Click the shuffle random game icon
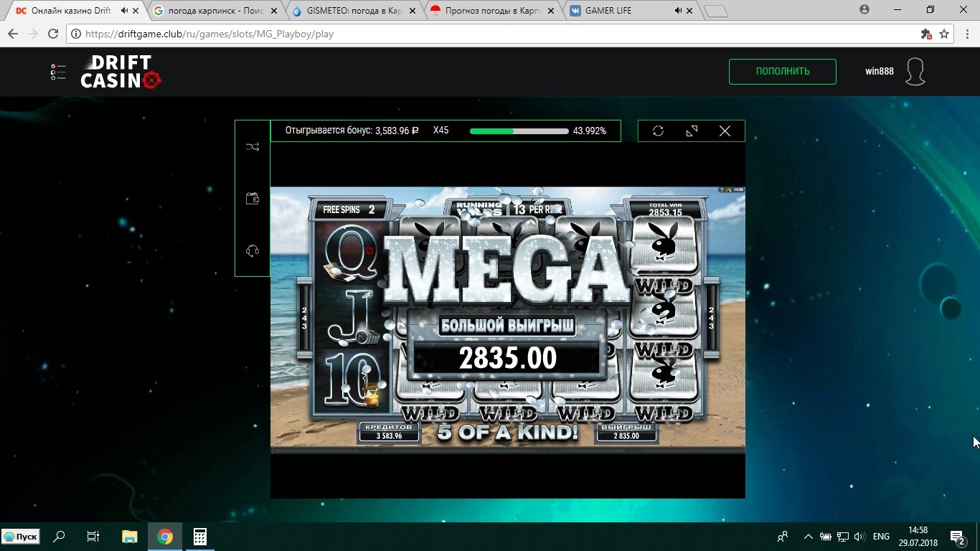The height and width of the screenshot is (551, 980). (253, 147)
